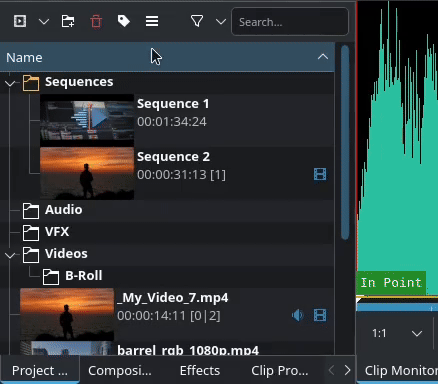Click the Audio folder icon

(31, 211)
